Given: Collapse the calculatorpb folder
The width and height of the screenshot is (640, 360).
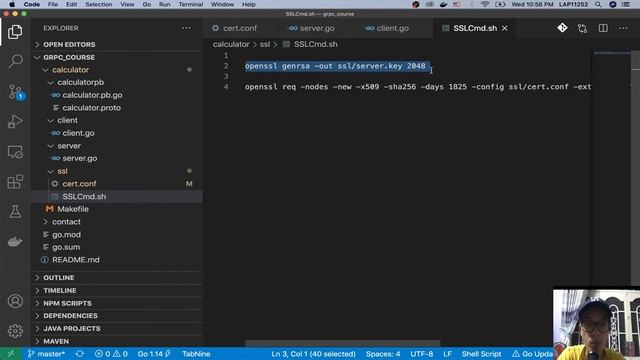Looking at the screenshot, I should [117, 82].
